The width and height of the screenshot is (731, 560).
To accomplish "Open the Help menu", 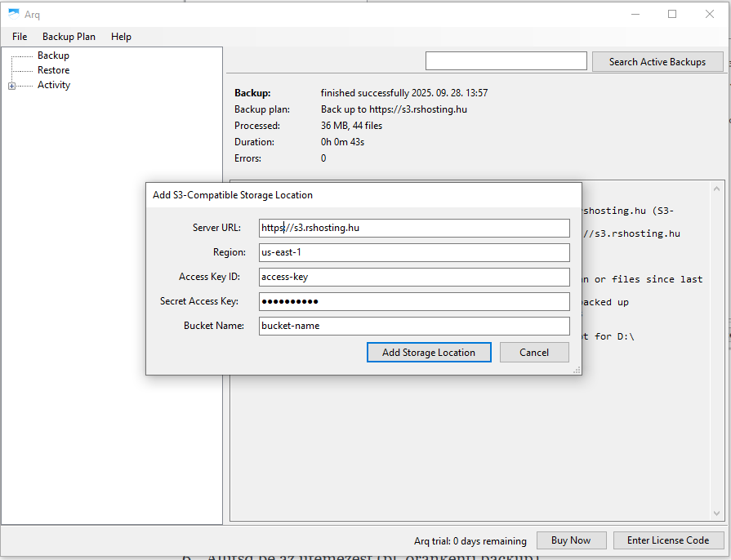I will pos(121,37).
